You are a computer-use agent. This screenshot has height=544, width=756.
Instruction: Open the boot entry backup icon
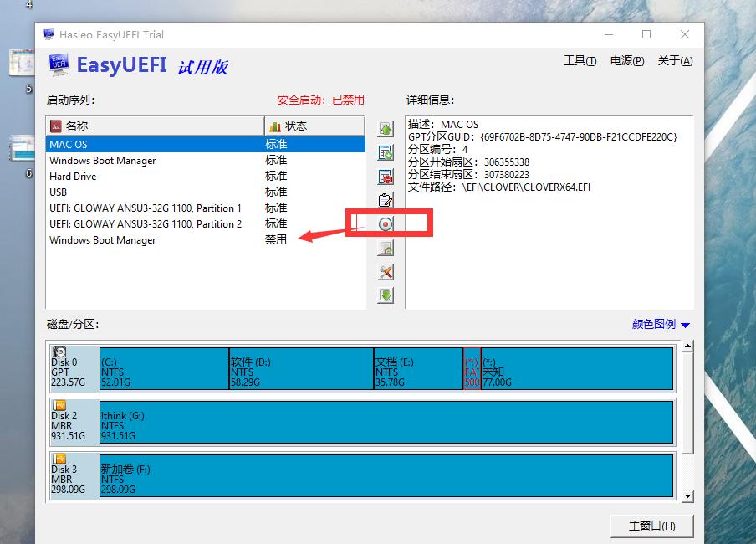[x=385, y=247]
